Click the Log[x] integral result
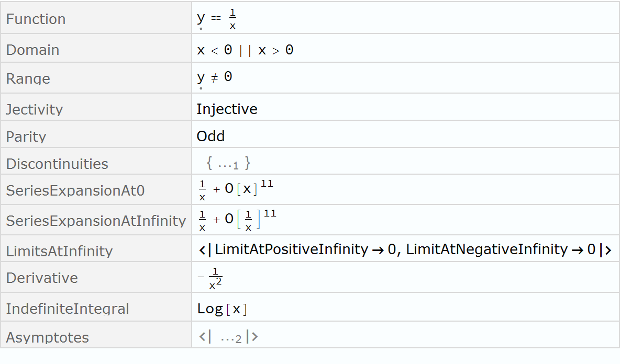The height and width of the screenshot is (364, 620). point(222,309)
